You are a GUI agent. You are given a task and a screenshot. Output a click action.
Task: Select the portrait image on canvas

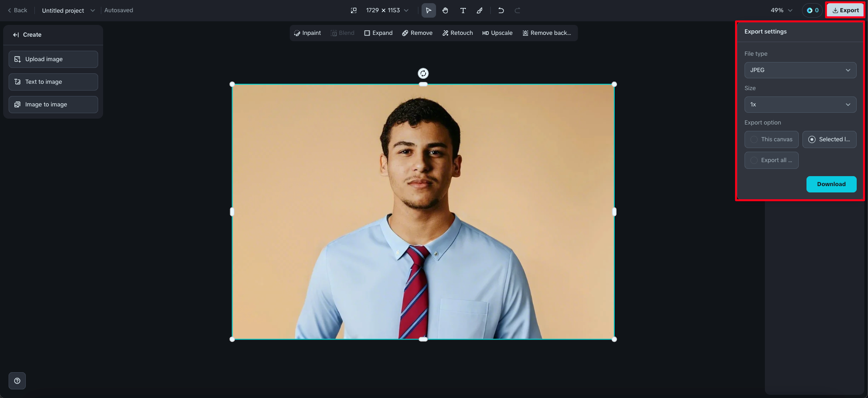point(423,211)
